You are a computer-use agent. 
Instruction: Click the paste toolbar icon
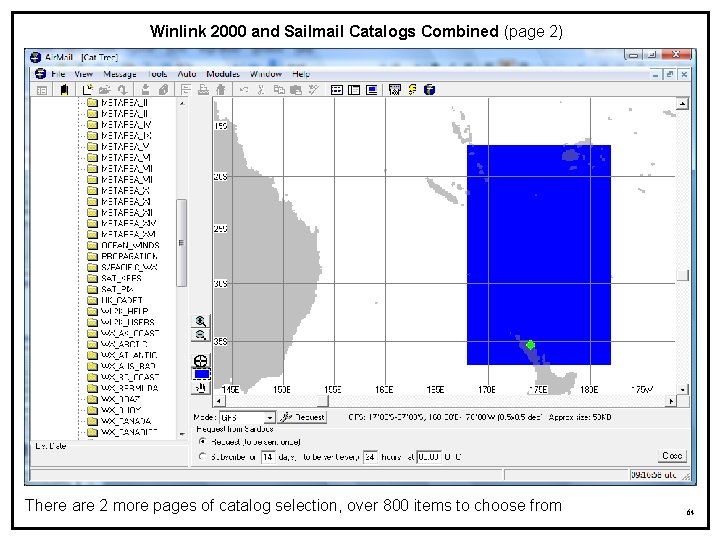click(x=296, y=90)
